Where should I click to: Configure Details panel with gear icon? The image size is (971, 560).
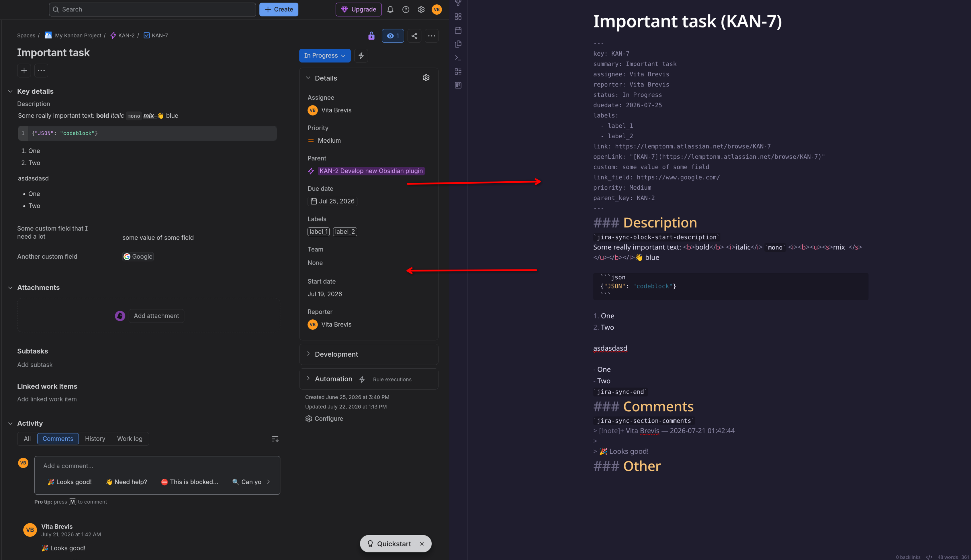[426, 78]
